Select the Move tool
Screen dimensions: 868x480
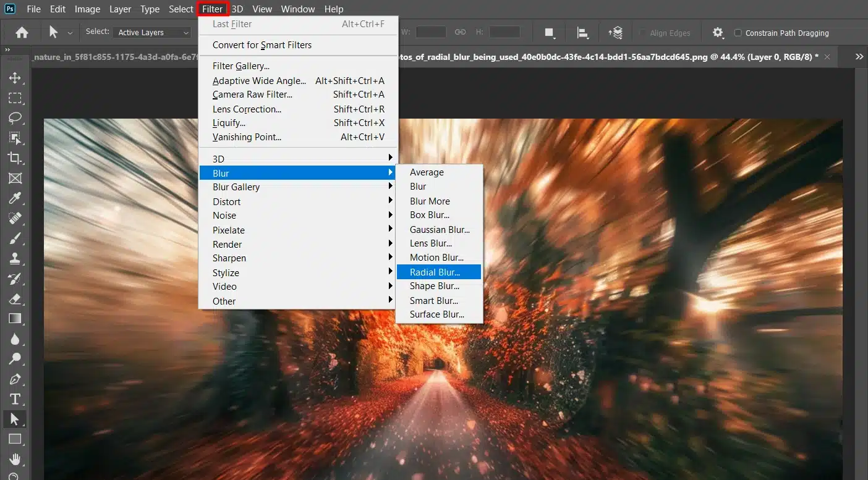15,78
